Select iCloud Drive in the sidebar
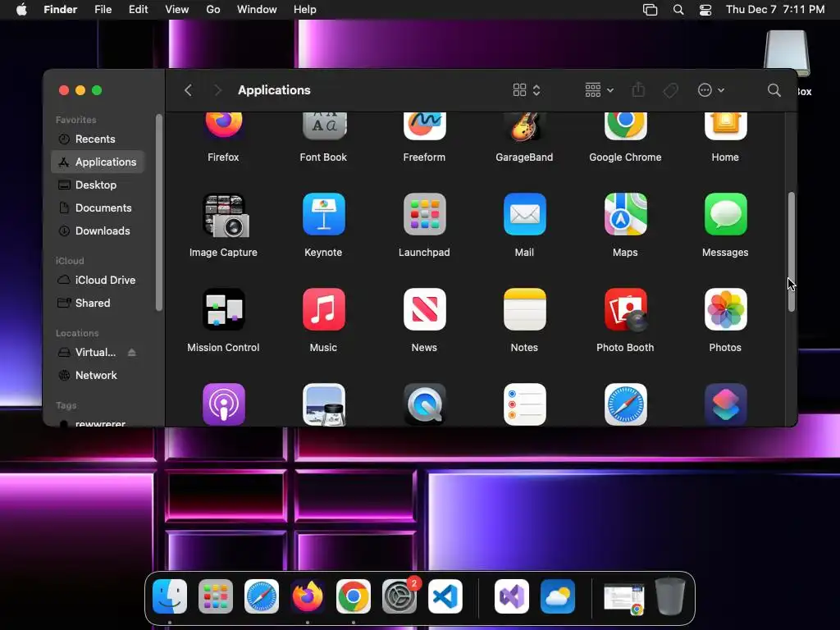The height and width of the screenshot is (630, 840). 98,281
